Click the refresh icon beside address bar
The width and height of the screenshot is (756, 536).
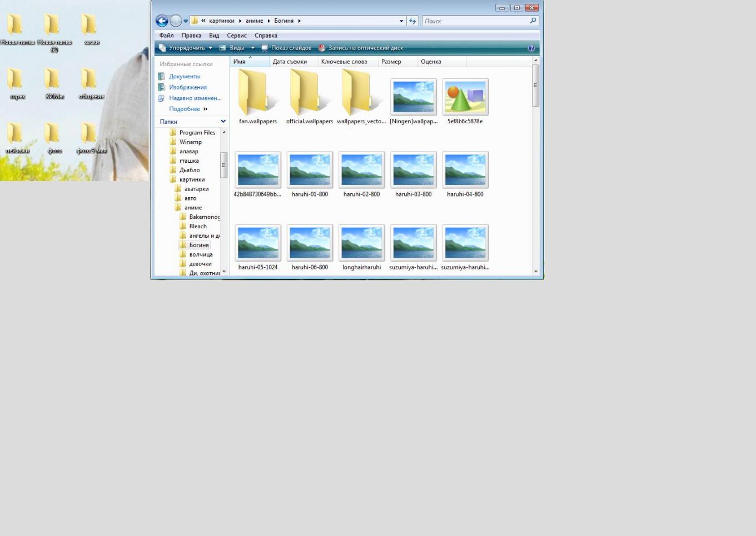pyautogui.click(x=412, y=21)
